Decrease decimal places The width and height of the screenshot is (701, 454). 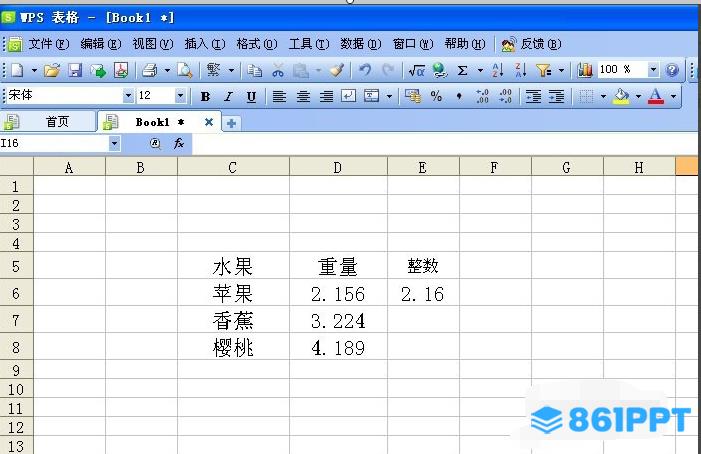tap(505, 96)
